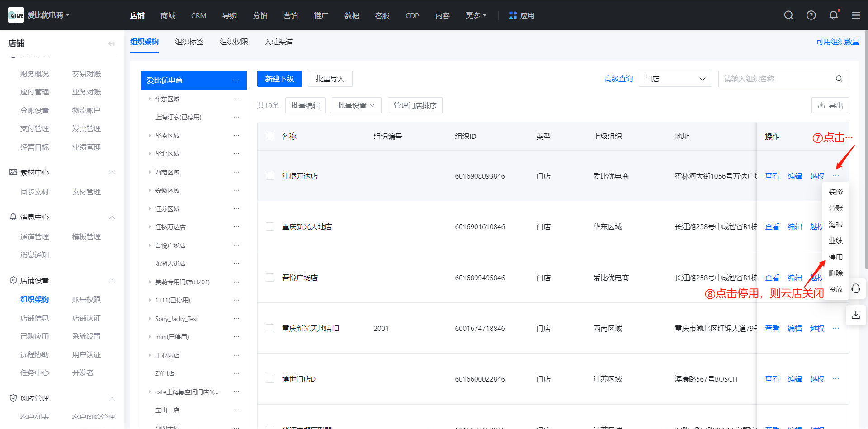868x429 pixels.
Task: Open the more actions for 博世门店D table row
Action: coord(836,379)
